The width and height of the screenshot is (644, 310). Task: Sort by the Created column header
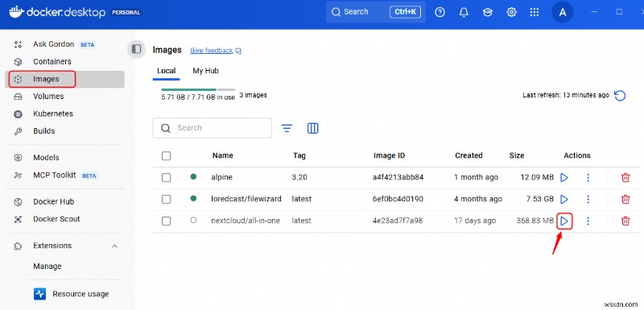[x=469, y=155]
